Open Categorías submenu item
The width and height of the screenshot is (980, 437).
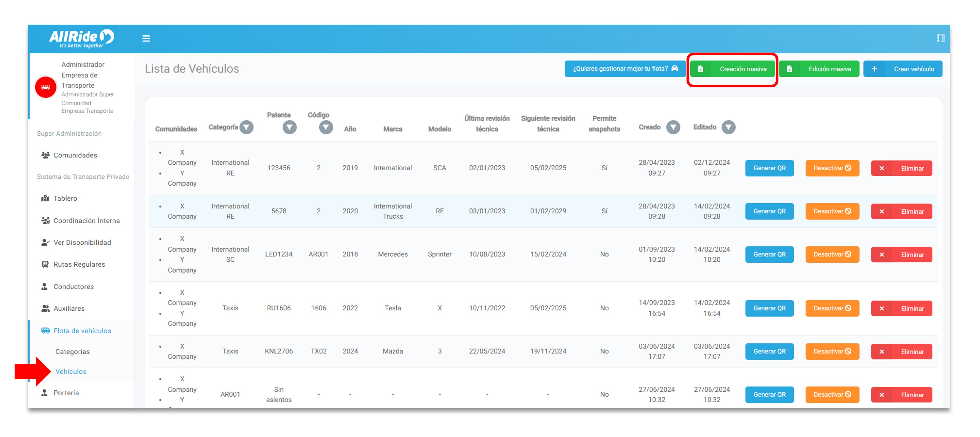point(72,352)
